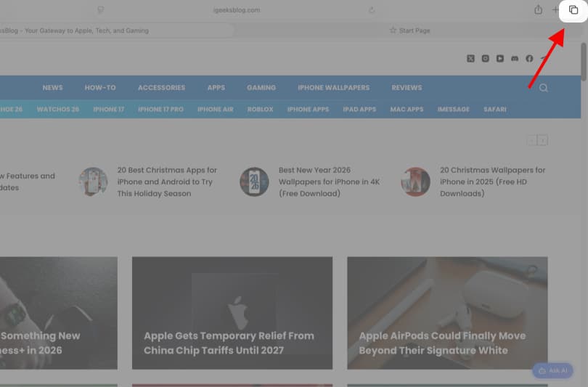Click the 2026 wallpapers round thumbnail
This screenshot has height=387, width=588.
click(x=254, y=182)
